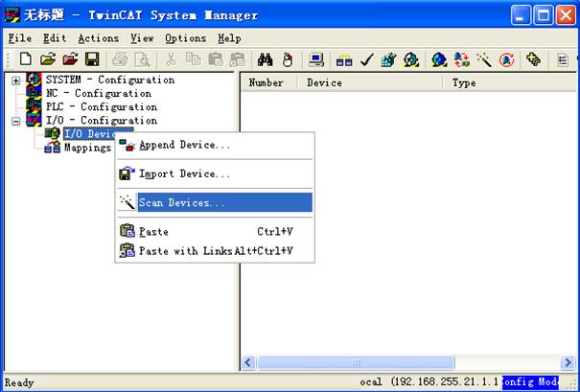
Task: Click the Mappings node icon in tree
Action: click(x=52, y=148)
